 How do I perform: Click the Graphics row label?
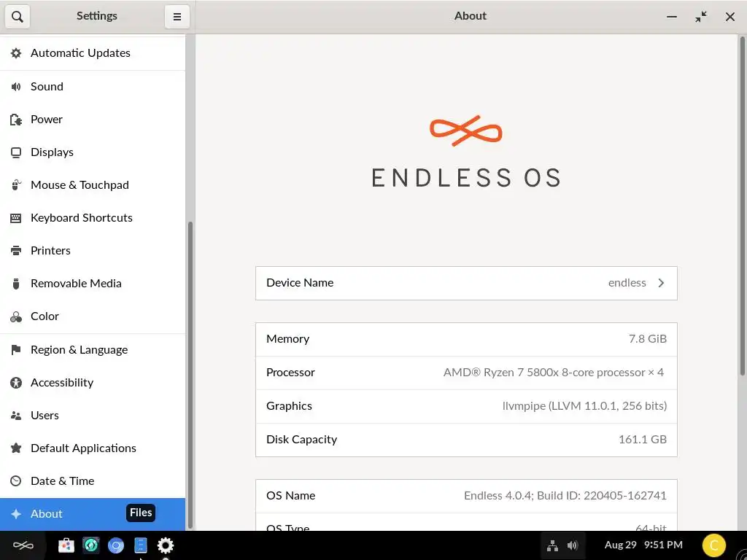click(289, 405)
